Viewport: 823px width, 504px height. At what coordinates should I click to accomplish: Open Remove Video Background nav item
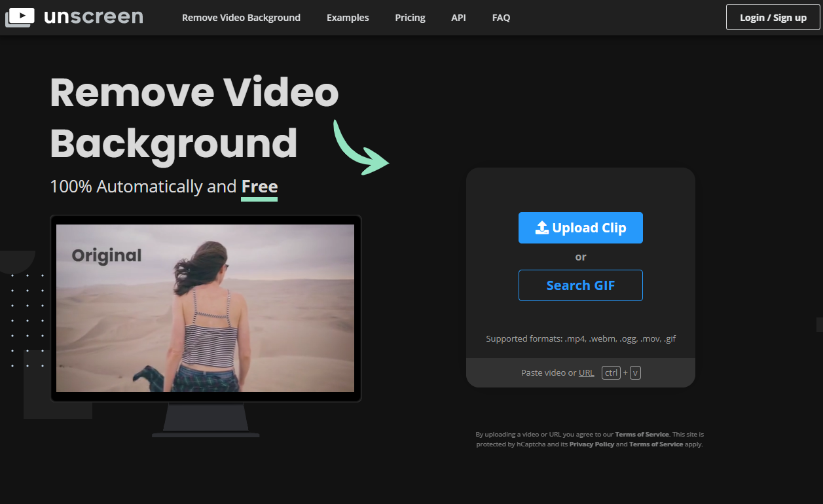point(241,18)
